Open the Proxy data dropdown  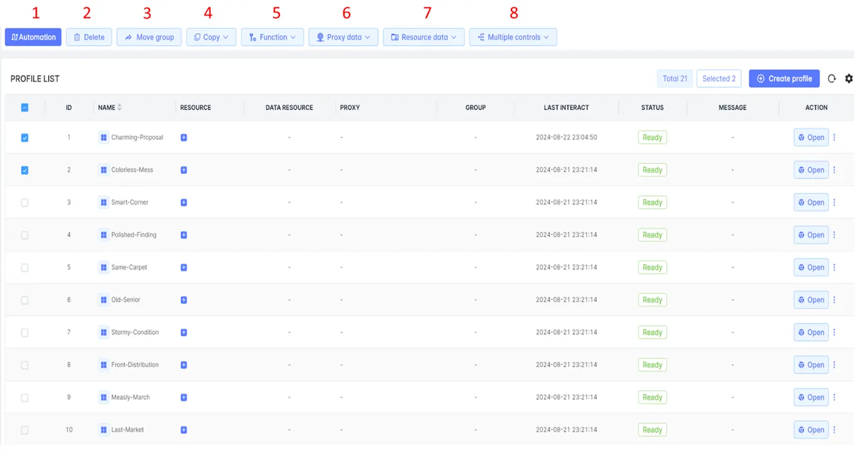click(343, 37)
